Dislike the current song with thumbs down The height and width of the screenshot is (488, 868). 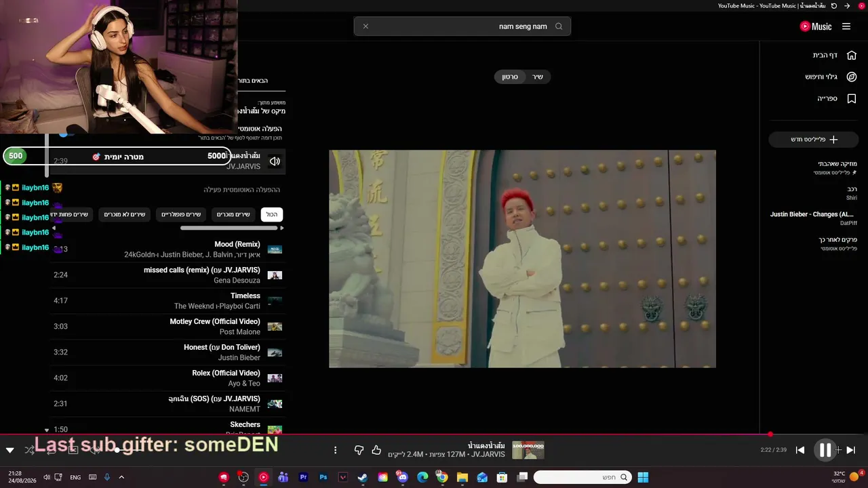click(x=359, y=450)
